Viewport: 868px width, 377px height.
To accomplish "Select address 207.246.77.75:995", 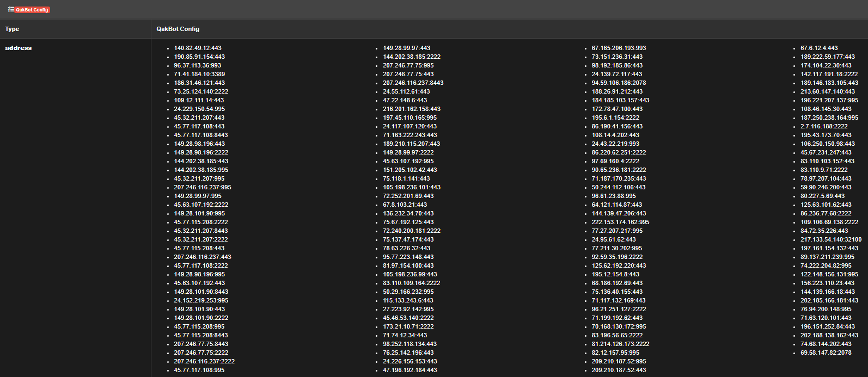I will point(408,65).
